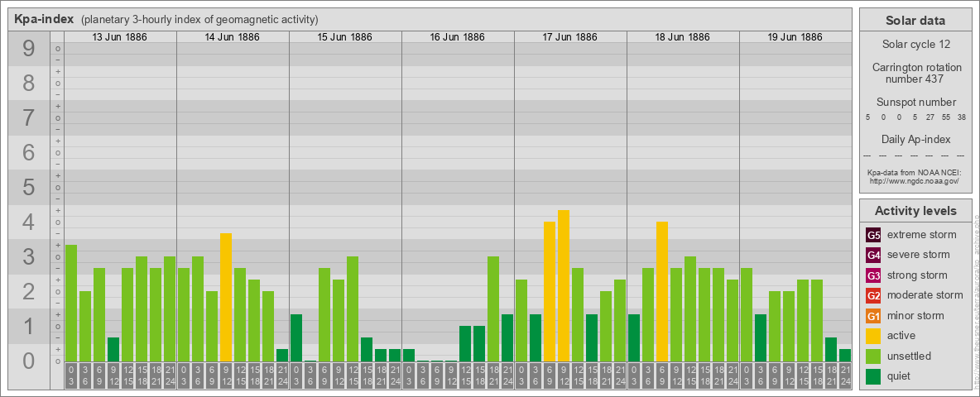Screen dimensions: 980x397
Task: Click the 0-3 green bar on 13 Jun
Action: click(x=71, y=304)
